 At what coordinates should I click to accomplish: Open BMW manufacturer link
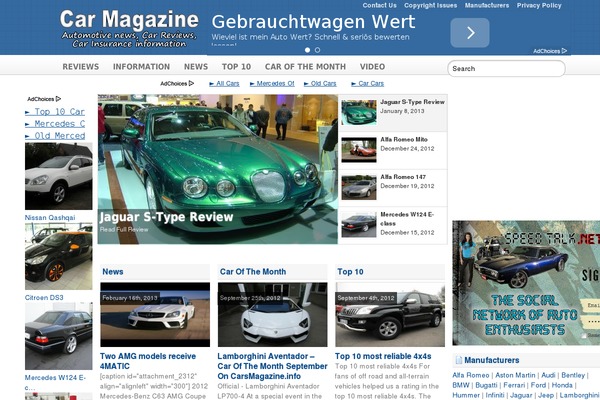461,385
